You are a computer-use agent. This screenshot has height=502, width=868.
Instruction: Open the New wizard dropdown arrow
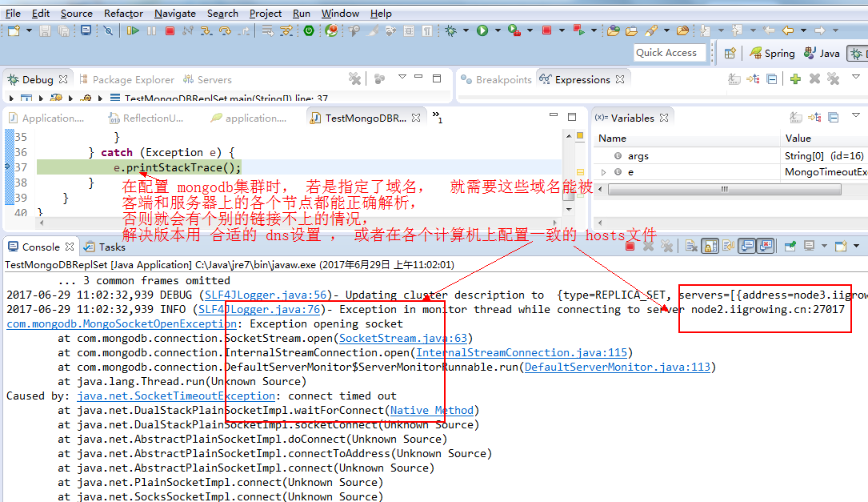tap(29, 31)
